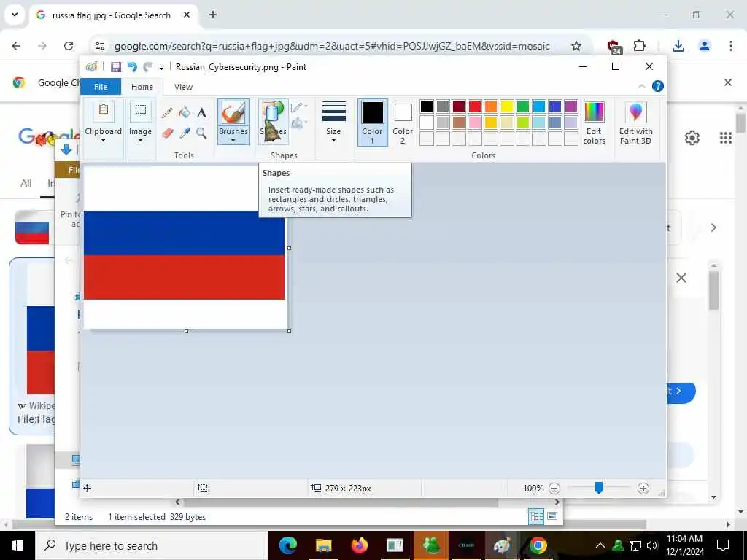The width and height of the screenshot is (747, 560).
Task: Click the Windows taskbar search box
Action: (151, 545)
